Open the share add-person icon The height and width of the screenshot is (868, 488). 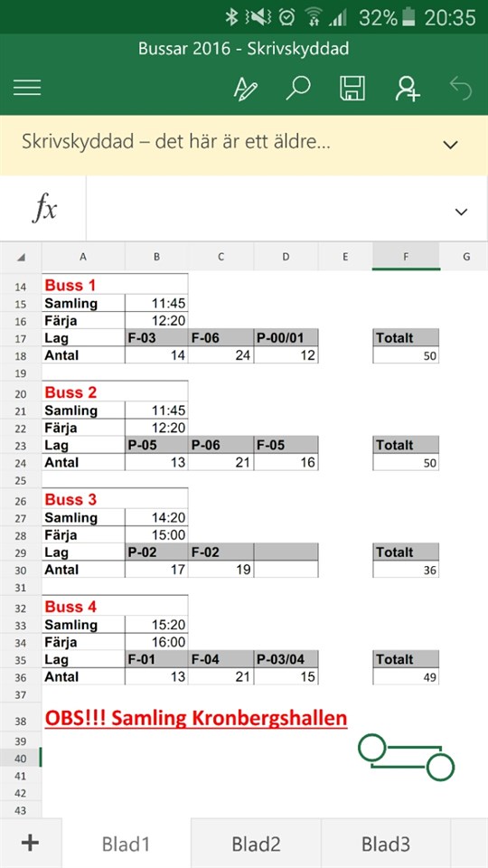coord(408,88)
